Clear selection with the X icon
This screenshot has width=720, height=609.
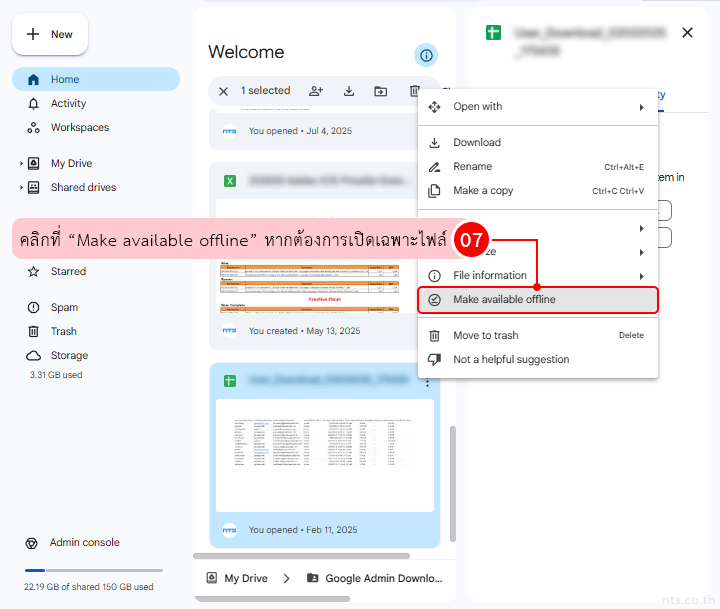[x=223, y=91]
